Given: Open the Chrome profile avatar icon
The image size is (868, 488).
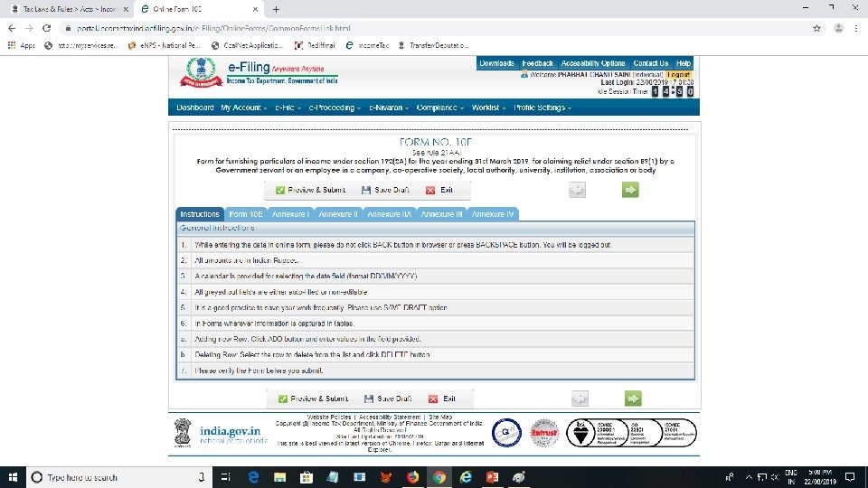Looking at the screenshot, I should coord(839,28).
